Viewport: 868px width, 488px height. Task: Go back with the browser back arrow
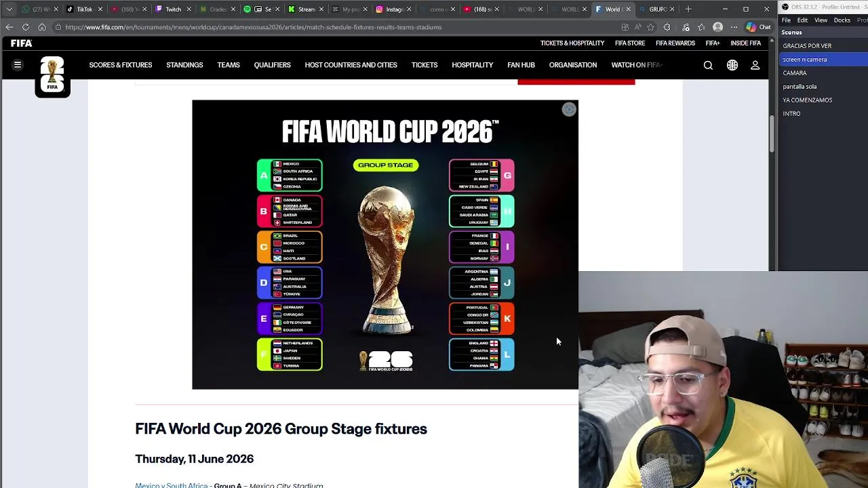[x=9, y=27]
